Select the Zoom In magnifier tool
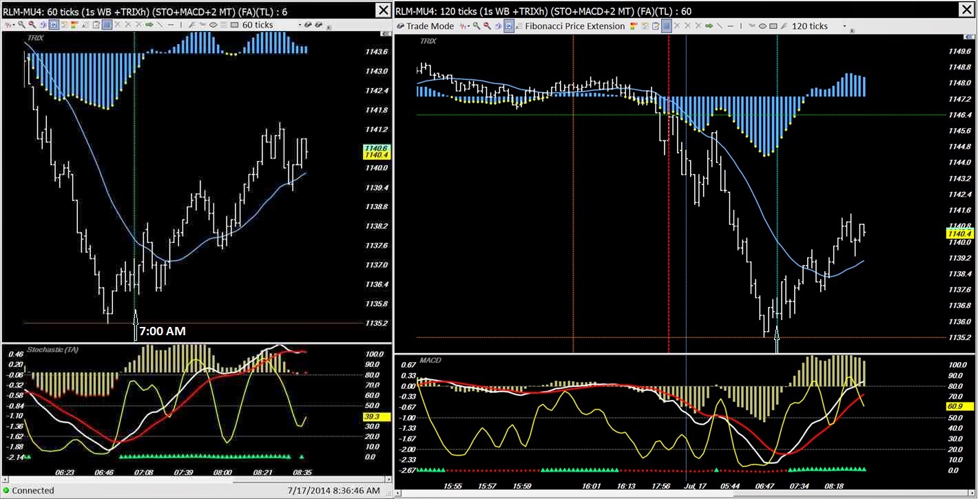 click(21, 25)
